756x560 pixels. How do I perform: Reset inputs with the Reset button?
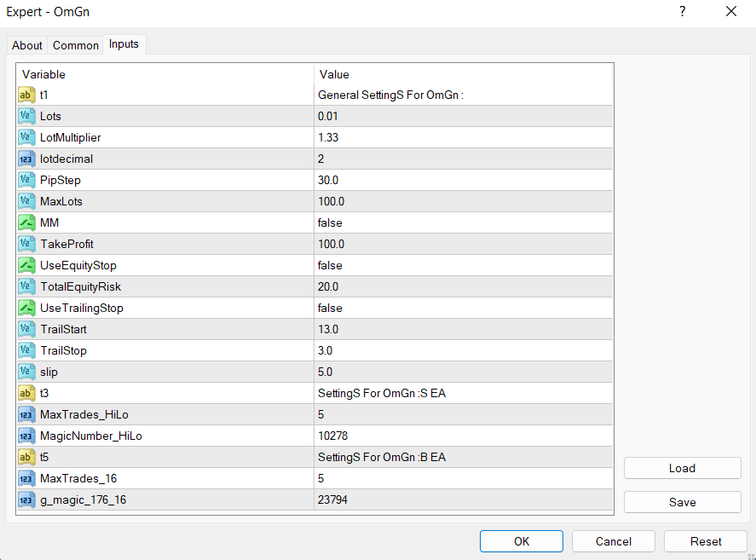pos(706,541)
